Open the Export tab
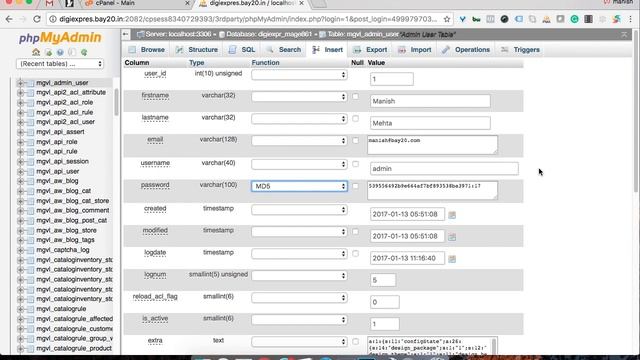Viewport: 640px width, 360px height. pos(370,50)
